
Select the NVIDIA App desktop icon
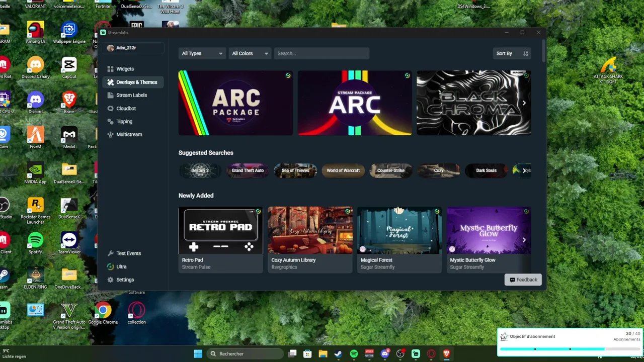click(35, 172)
